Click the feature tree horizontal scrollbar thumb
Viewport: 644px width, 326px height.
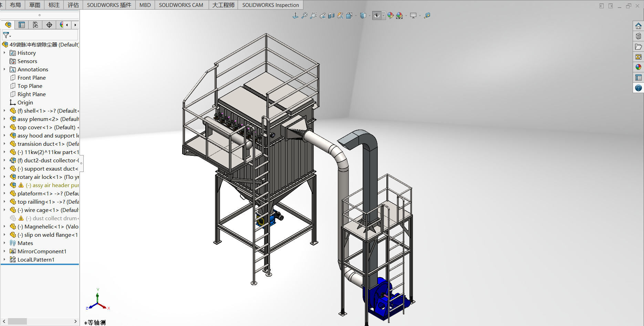pyautogui.click(x=17, y=321)
